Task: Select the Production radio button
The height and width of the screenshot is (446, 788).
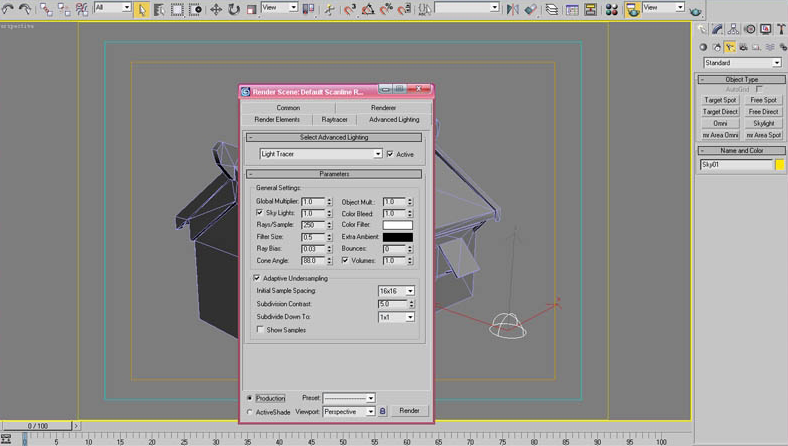Action: coord(250,398)
